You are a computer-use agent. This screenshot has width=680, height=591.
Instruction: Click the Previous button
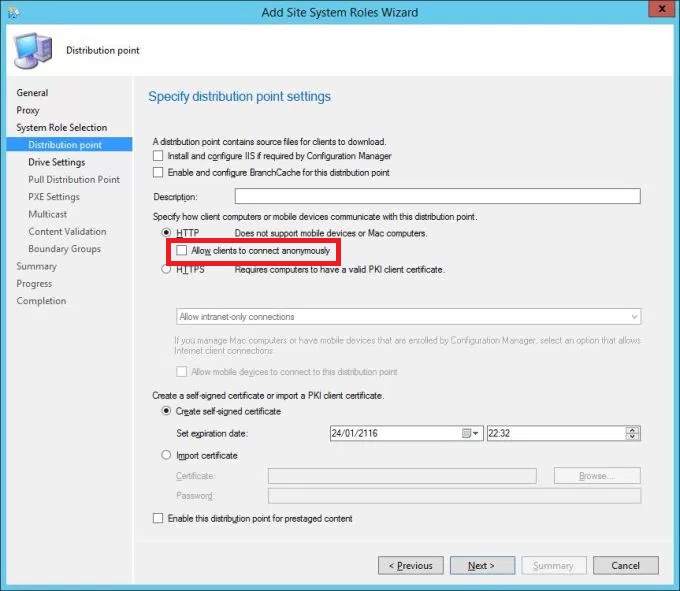tap(411, 565)
